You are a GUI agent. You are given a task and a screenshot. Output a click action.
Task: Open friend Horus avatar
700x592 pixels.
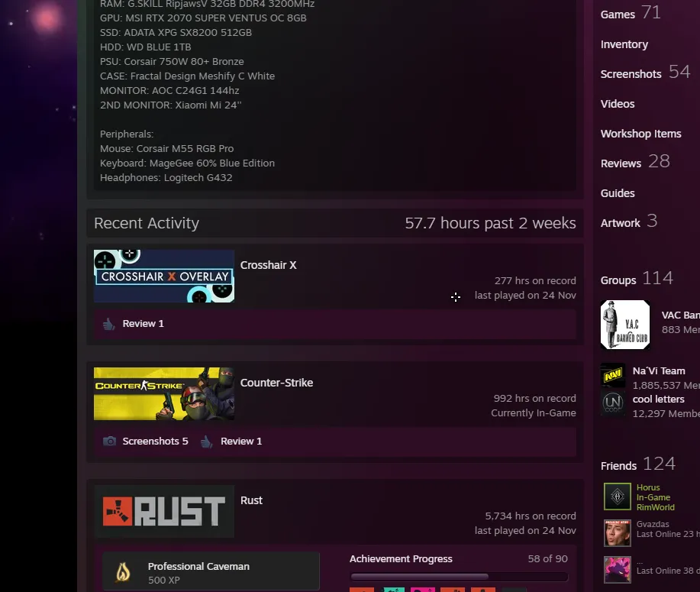pyautogui.click(x=618, y=496)
